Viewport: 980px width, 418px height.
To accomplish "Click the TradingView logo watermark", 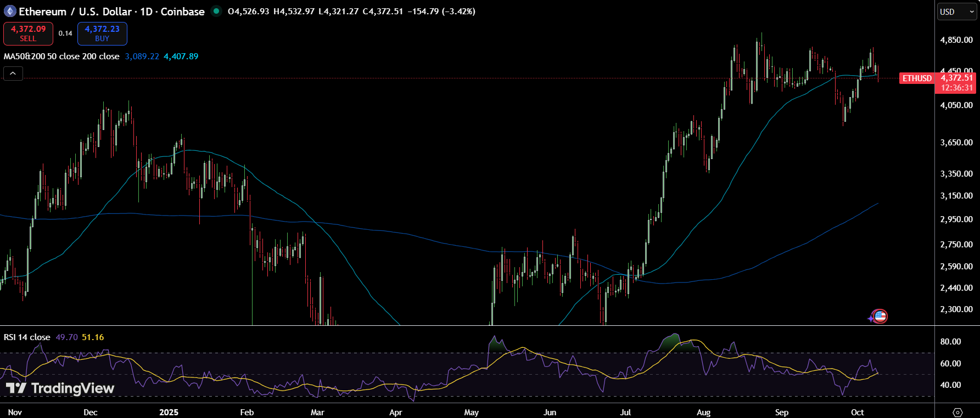I will pos(60,388).
